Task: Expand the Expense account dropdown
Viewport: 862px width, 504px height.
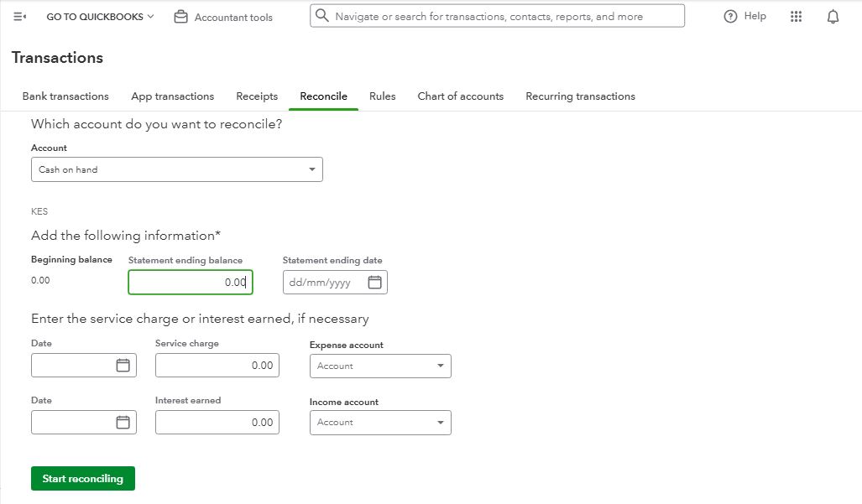Action: click(x=380, y=366)
